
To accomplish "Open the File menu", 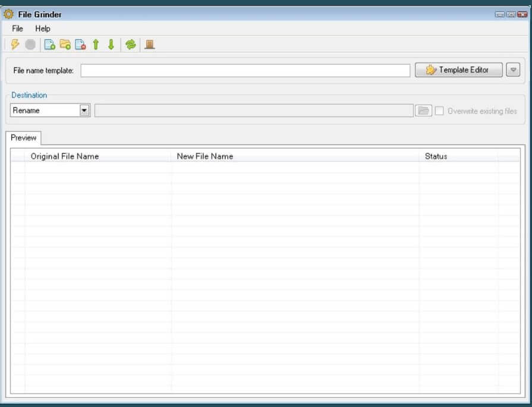I will click(x=18, y=29).
